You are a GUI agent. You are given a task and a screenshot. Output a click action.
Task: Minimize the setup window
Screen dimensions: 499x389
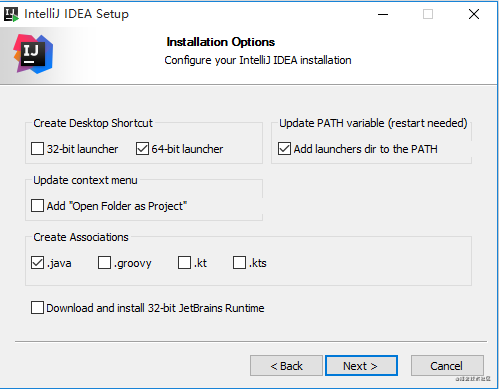pos(383,14)
